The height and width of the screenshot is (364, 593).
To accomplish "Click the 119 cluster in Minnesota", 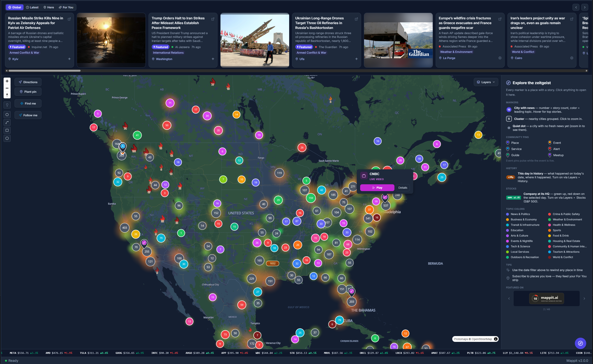I will 279,173.
